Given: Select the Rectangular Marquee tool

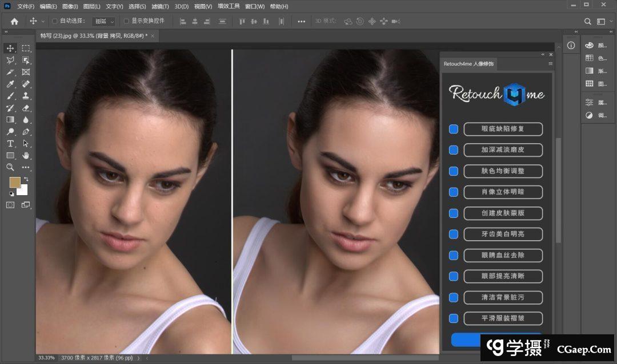Looking at the screenshot, I should point(26,48).
